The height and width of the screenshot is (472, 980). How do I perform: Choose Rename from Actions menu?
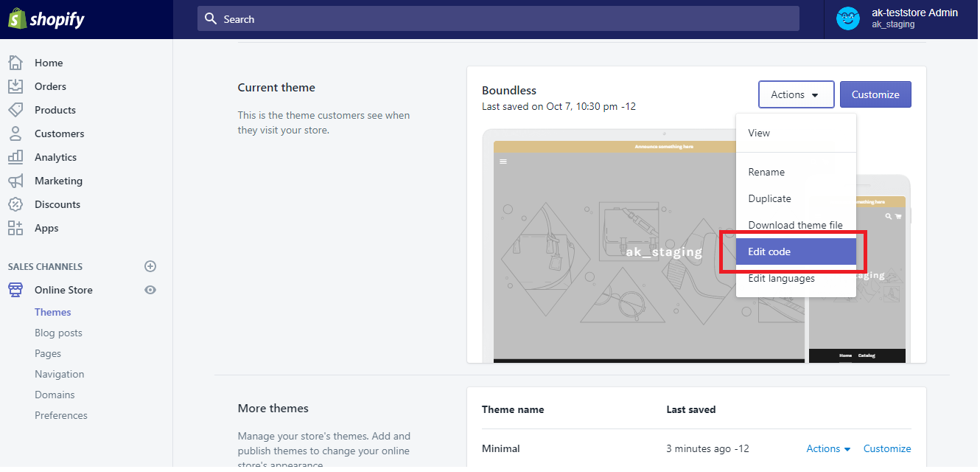796,172
